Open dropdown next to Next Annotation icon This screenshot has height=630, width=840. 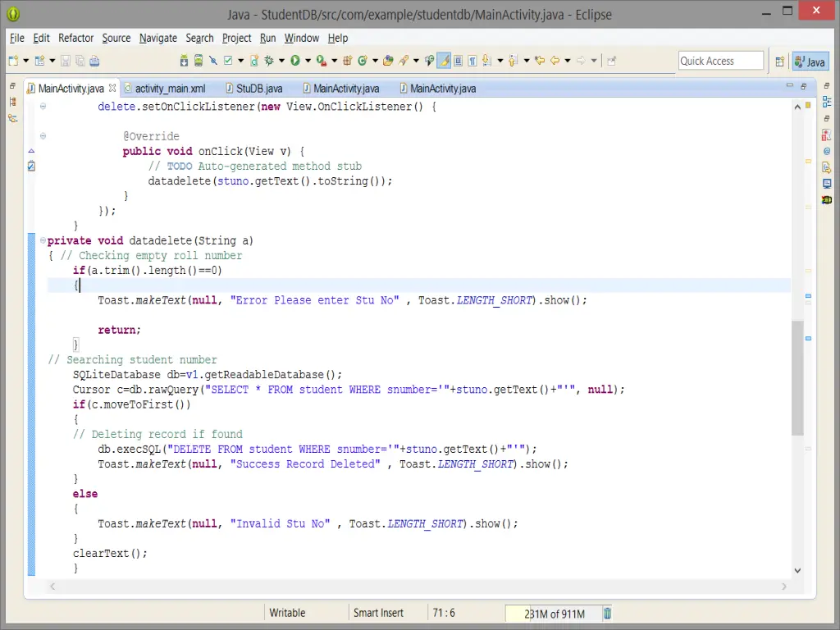point(500,61)
